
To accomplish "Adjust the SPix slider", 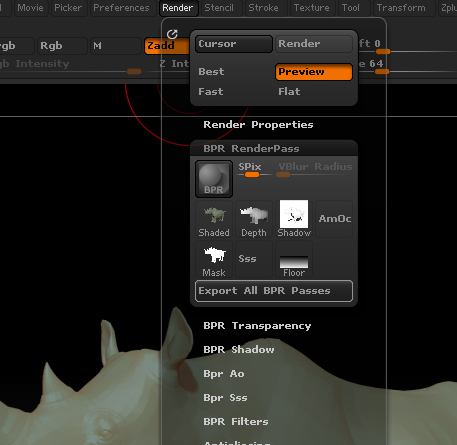I will 254,170.
